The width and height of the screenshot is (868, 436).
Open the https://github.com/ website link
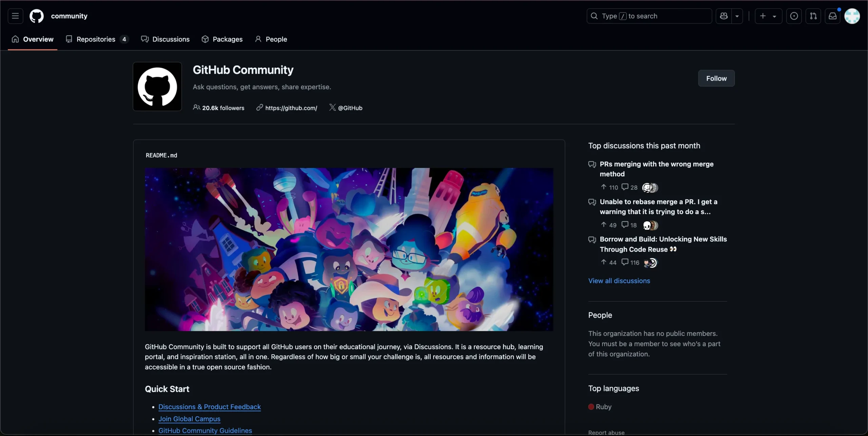tap(291, 108)
